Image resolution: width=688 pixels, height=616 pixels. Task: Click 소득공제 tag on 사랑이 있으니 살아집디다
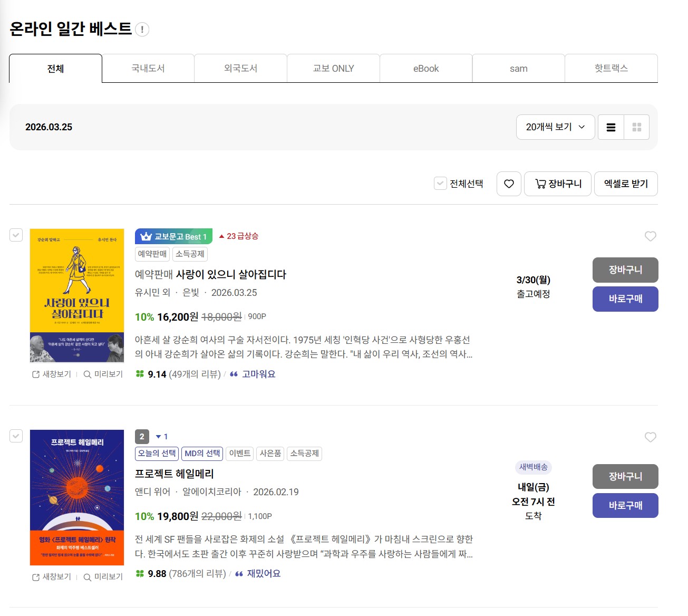pos(190,254)
